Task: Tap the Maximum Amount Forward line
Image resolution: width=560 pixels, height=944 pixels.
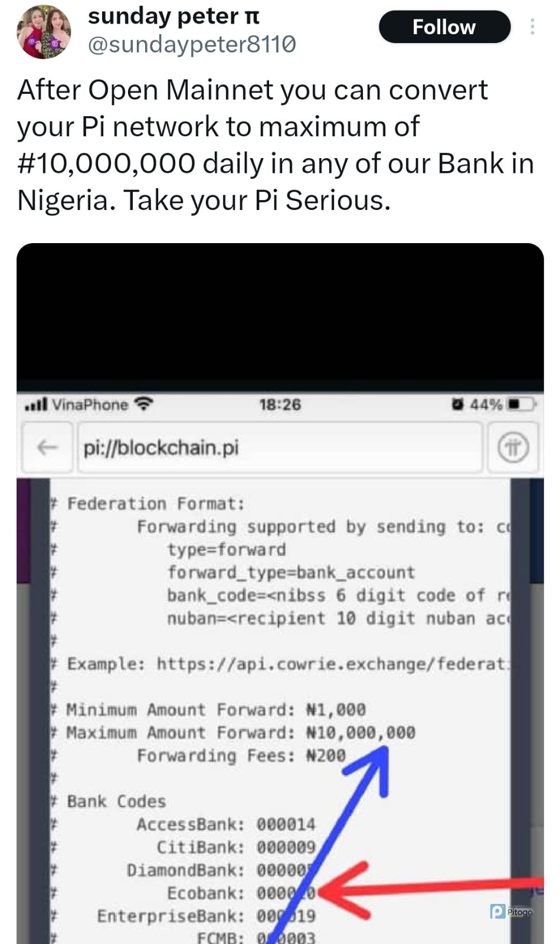Action: click(241, 733)
